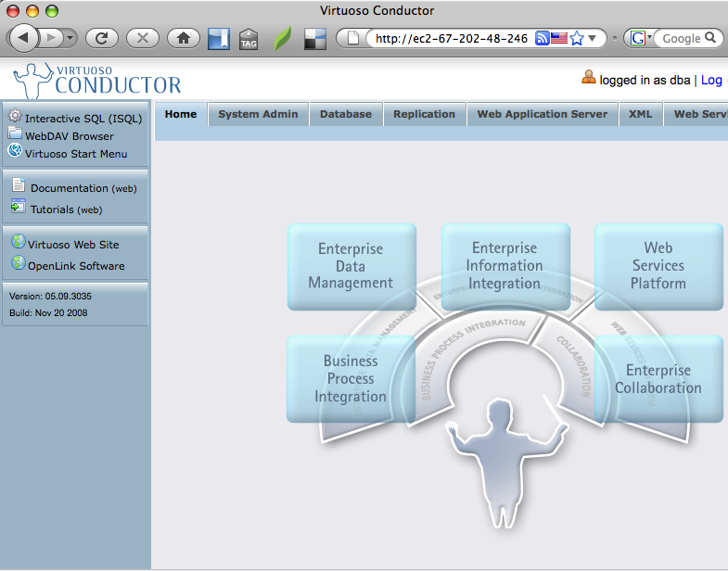Reload the page with the refresh button

[101, 38]
